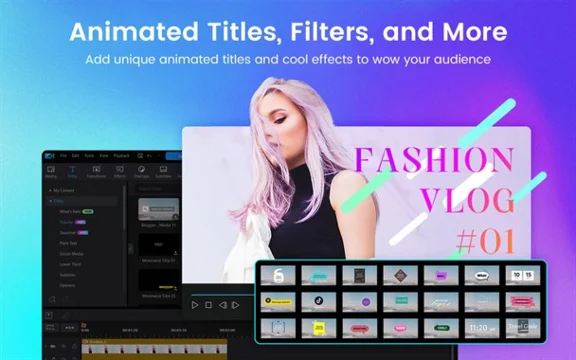This screenshot has width=576, height=360.
Task: Open the Effects room icon
Action: click(120, 172)
